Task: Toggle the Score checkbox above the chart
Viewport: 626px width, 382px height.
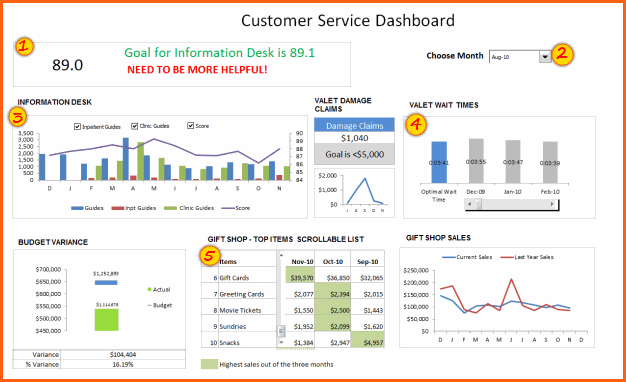Action: 190,126
